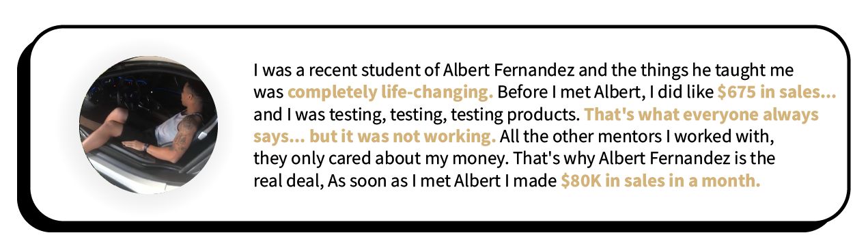The image size is (868, 246).
Task: Click the word "mentors" in the testimonial
Action: coord(628,136)
